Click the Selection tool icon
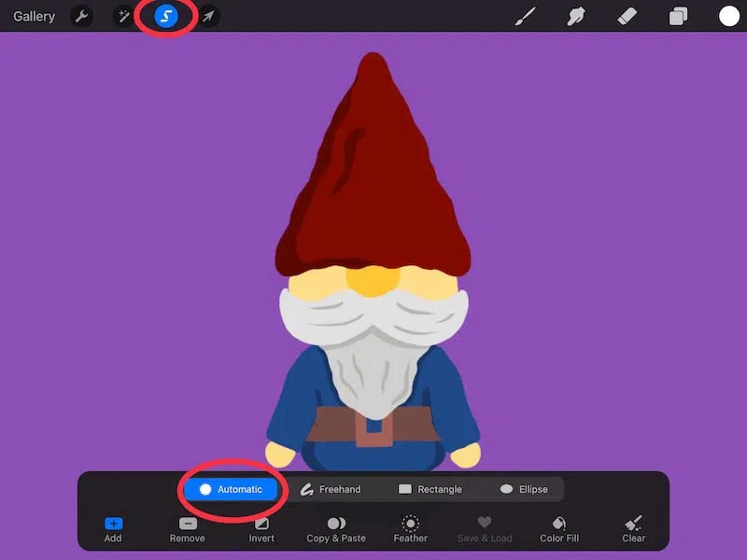The height and width of the screenshot is (560, 747). (165, 16)
